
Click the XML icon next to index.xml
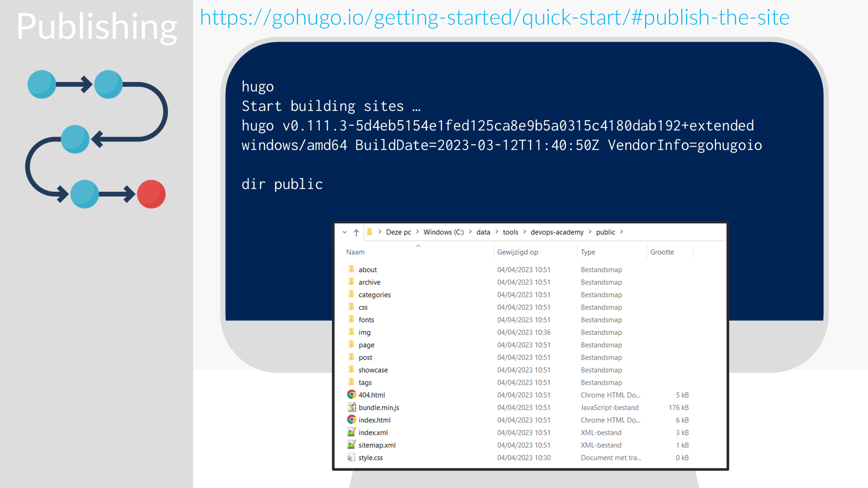click(x=352, y=432)
